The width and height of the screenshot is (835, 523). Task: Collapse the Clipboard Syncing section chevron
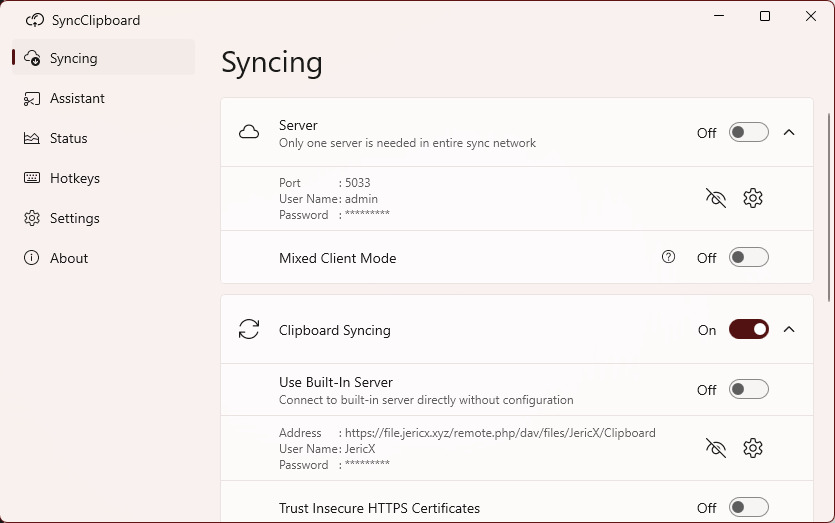pyautogui.click(x=789, y=329)
